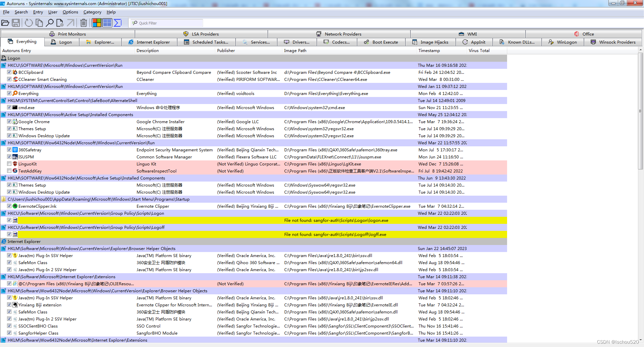Open the File menu
The width and height of the screenshot is (644, 347).
6,12
